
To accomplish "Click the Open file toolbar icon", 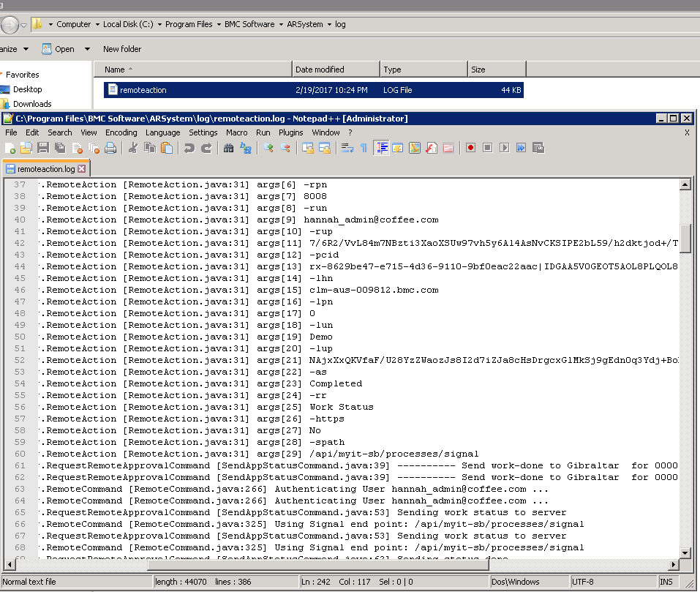I will pos(26,149).
